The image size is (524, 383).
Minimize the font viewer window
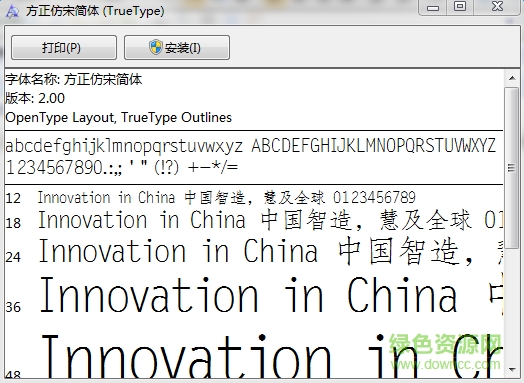coord(433,7)
